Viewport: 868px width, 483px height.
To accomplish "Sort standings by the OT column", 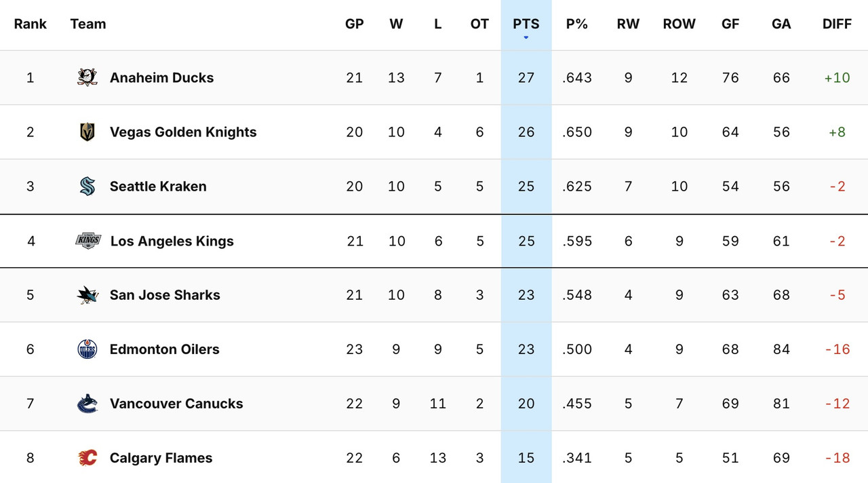I will click(x=479, y=24).
